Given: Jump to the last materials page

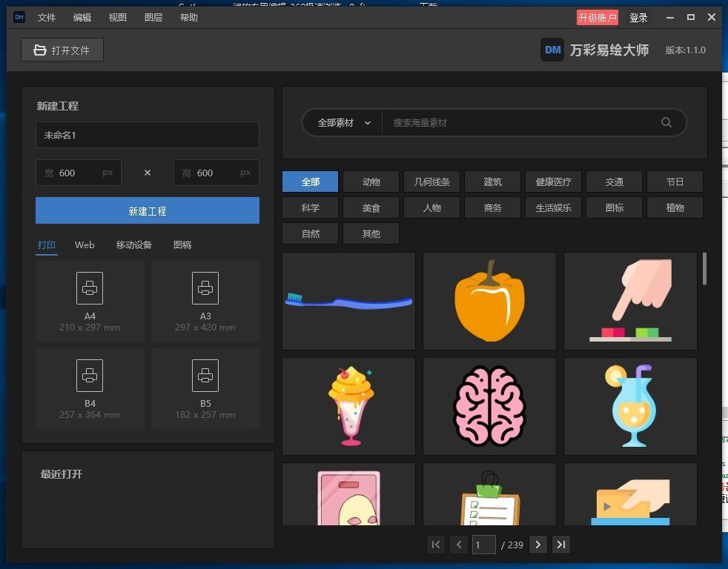Looking at the screenshot, I should (561, 545).
